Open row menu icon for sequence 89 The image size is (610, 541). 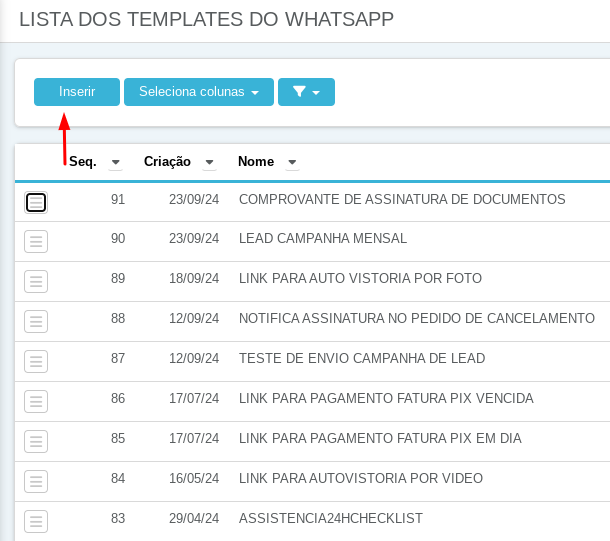(x=36, y=281)
